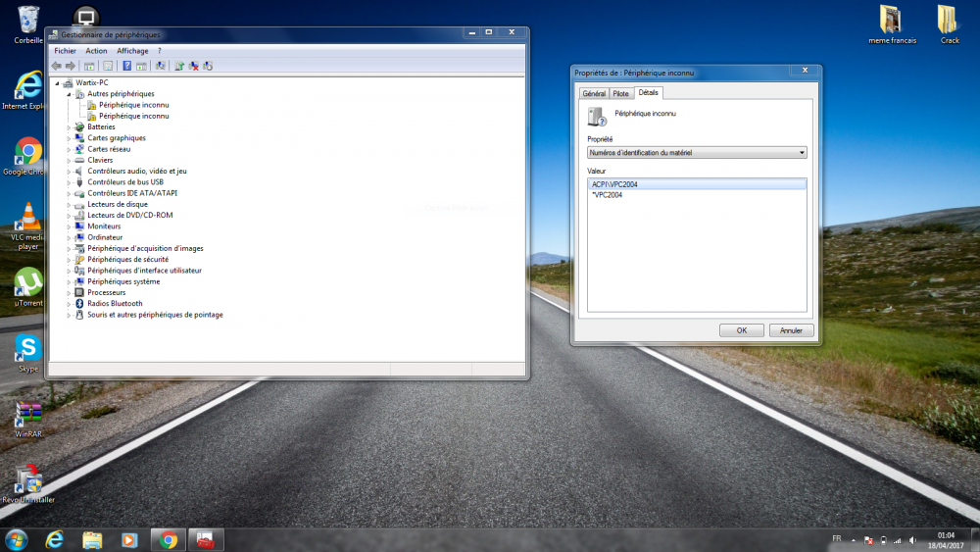980x552 pixels.
Task: Select the 'meme francais' folder on desktop
Action: coord(892,25)
